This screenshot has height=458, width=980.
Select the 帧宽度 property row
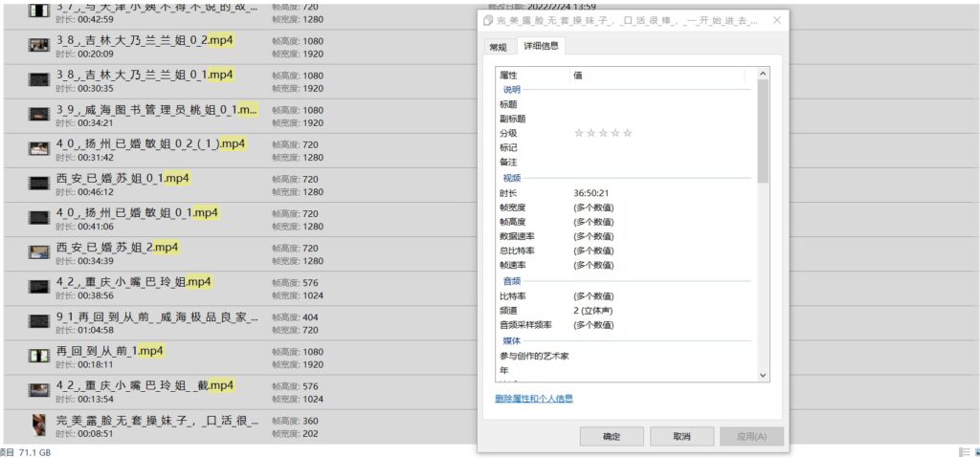(x=626, y=207)
